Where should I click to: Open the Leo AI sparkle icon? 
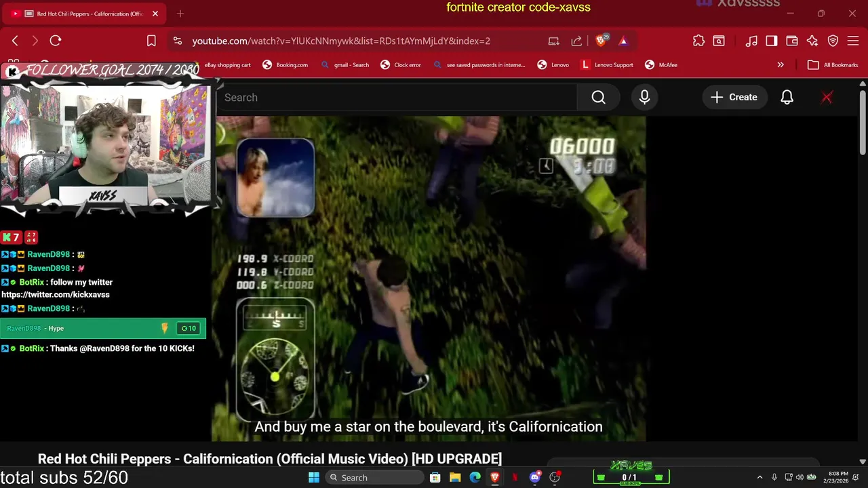tap(812, 41)
